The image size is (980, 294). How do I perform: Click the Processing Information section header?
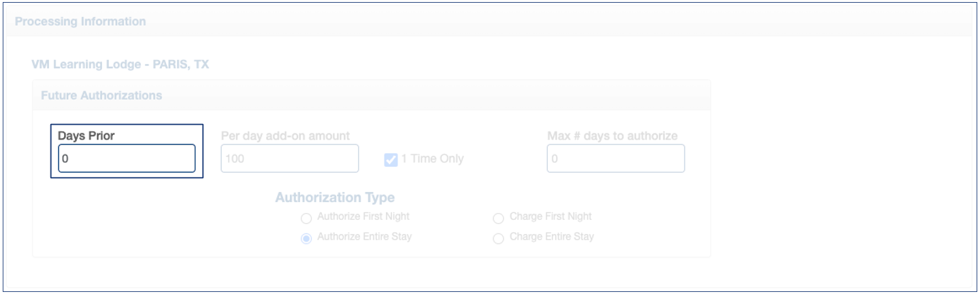80,22
